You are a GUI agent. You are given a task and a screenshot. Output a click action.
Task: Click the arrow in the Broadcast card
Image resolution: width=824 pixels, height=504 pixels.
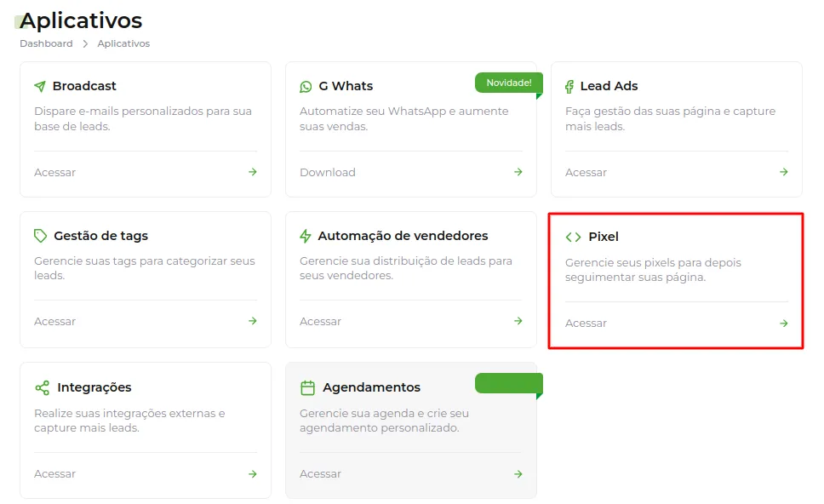coord(253,172)
